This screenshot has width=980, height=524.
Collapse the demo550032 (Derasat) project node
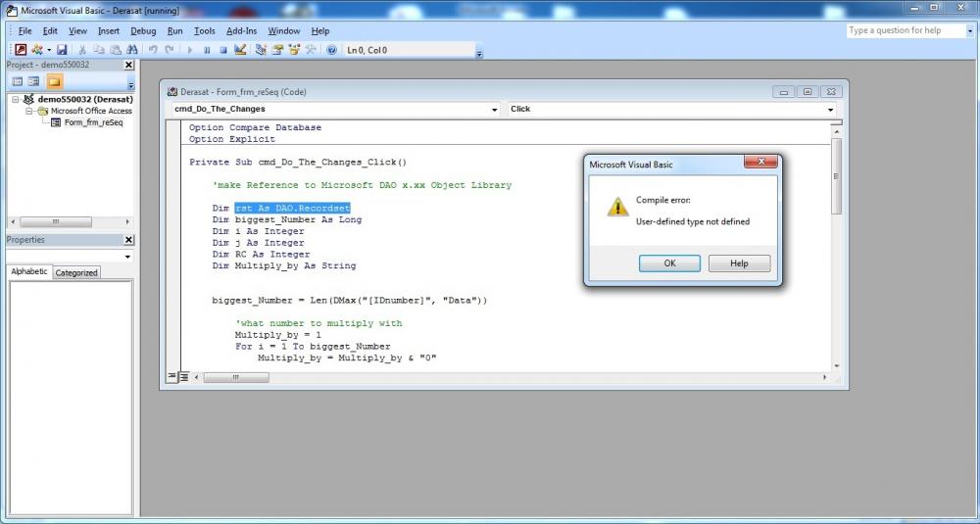pos(16,99)
